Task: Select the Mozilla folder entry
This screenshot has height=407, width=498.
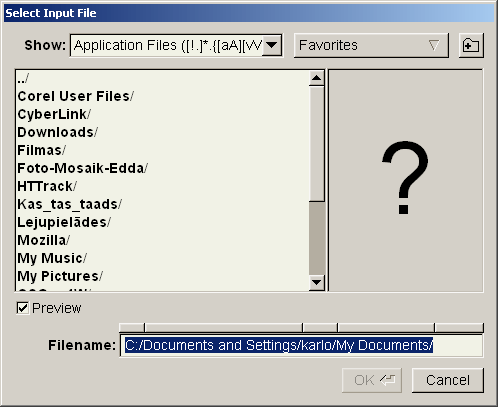Action: 163,240
